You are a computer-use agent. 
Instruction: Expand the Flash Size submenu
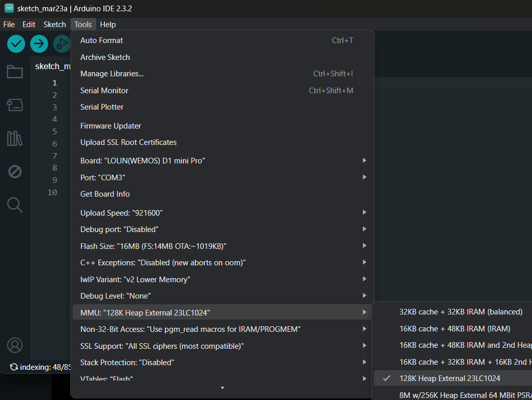click(x=222, y=246)
